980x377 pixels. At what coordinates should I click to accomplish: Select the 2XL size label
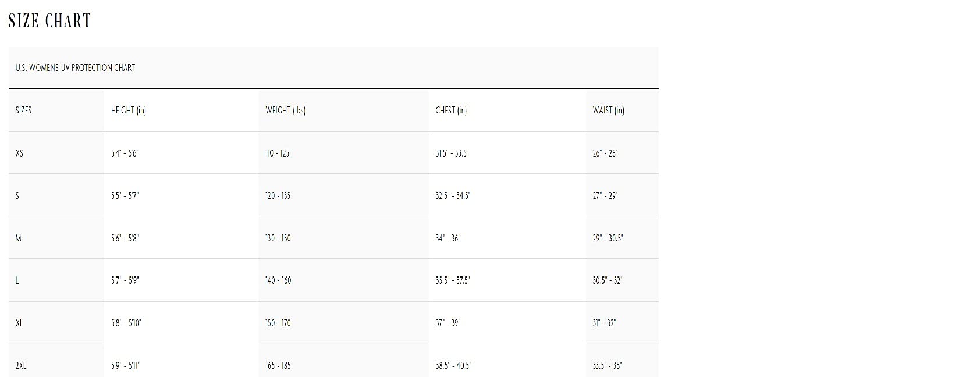21,365
